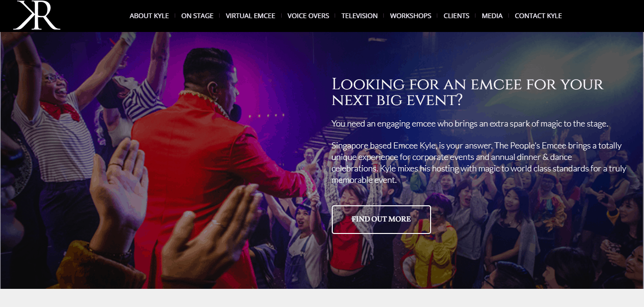Select Virtual Emcee in the navigation bar
644x307 pixels.
click(250, 16)
